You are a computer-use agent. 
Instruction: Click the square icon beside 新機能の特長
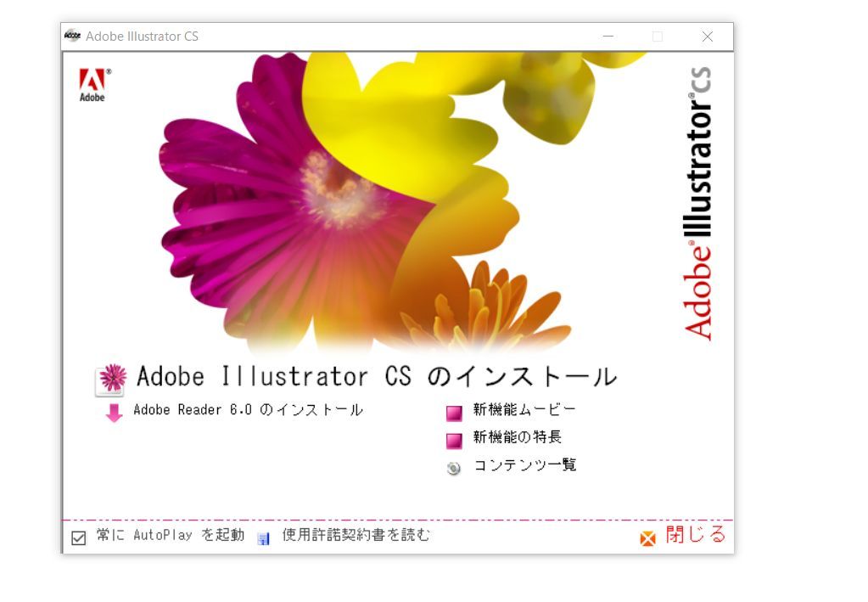[x=454, y=441]
